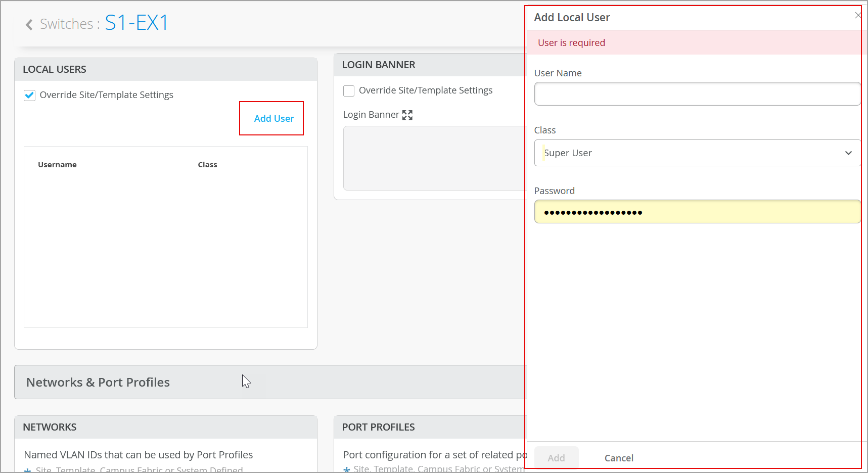Click the S1-EX1 switch name title
Image resolution: width=868 pixels, height=473 pixels.
(136, 23)
